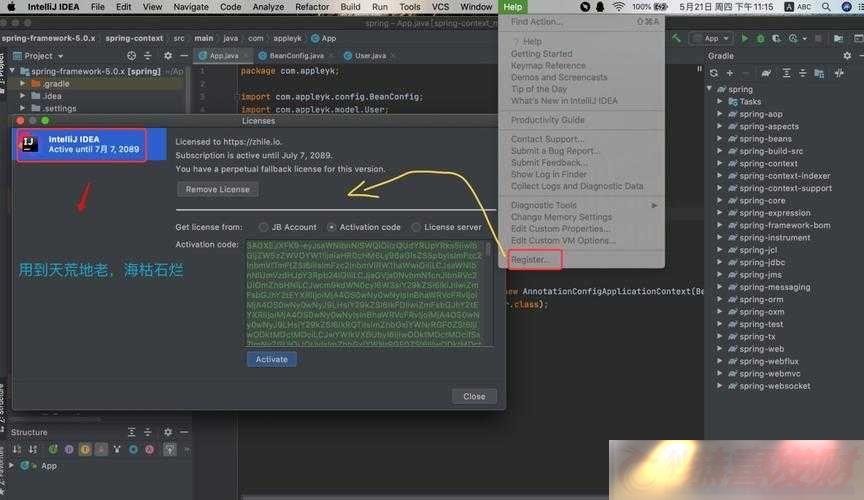This screenshot has width=864, height=500.
Task: Select License server radio button
Action: [416, 227]
